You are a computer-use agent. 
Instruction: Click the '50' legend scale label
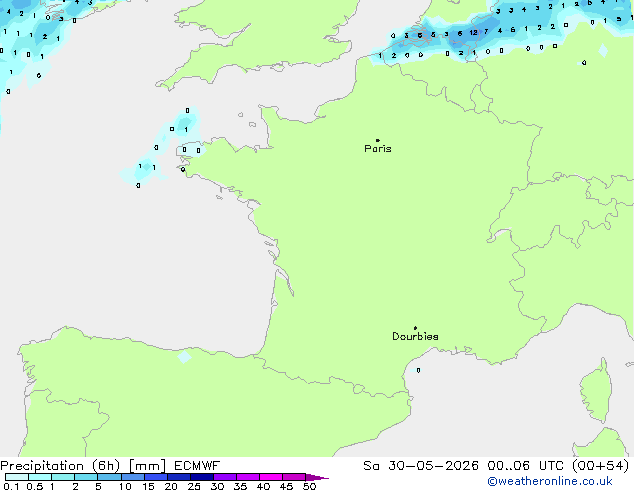(x=309, y=486)
